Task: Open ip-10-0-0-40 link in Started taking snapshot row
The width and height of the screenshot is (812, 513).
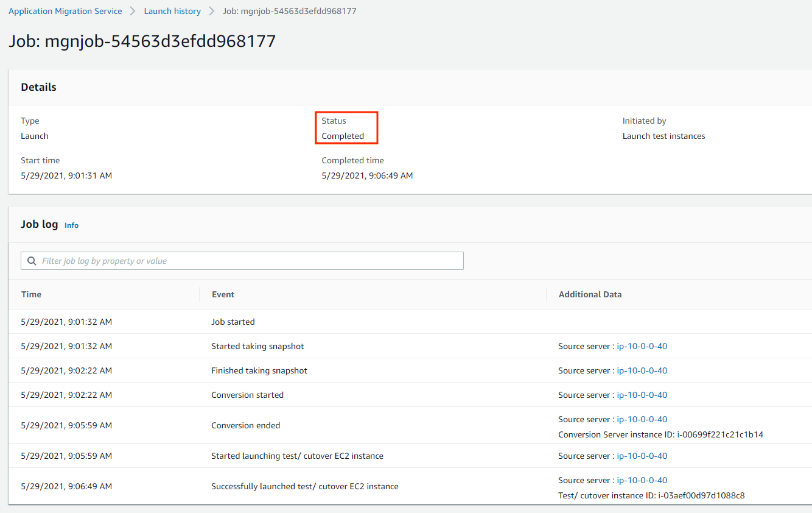Action: (642, 346)
